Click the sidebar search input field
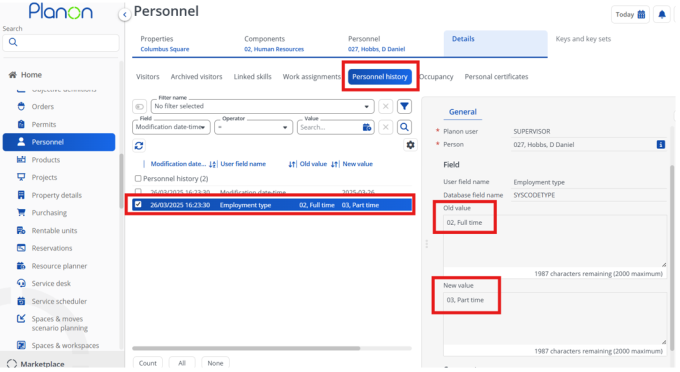The height and width of the screenshot is (372, 680). tap(61, 42)
